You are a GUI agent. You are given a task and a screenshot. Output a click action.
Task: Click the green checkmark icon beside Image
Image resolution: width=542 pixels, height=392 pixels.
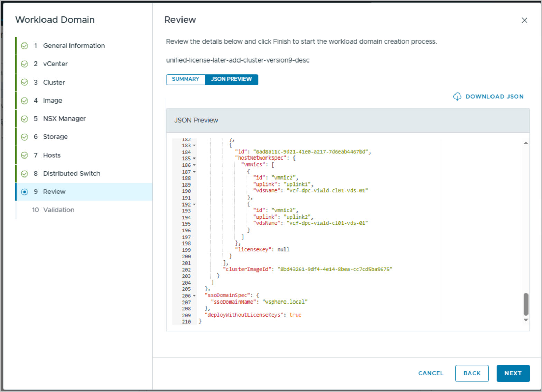click(25, 101)
